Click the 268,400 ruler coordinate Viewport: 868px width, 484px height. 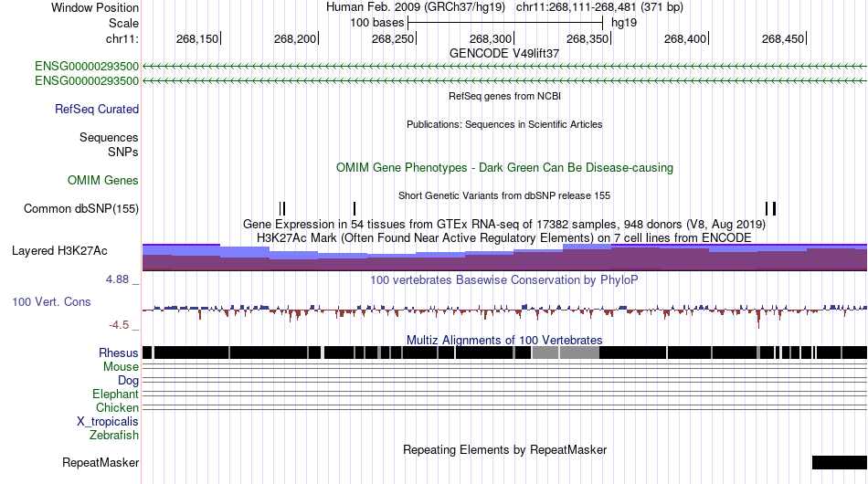tap(685, 38)
